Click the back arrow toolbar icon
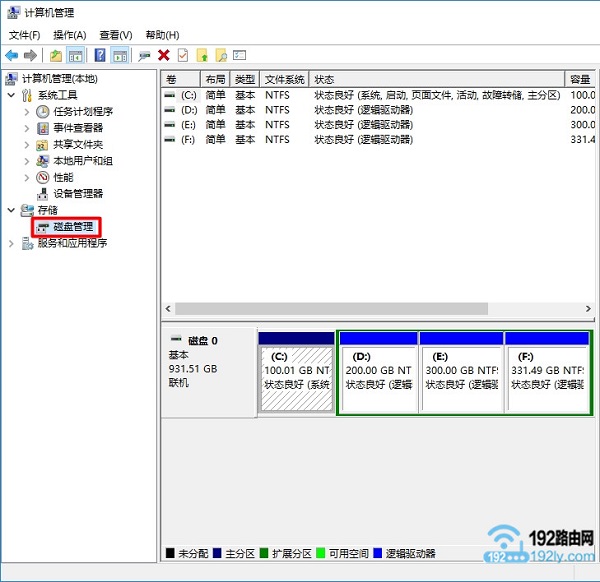The image size is (600, 582). coord(12,55)
